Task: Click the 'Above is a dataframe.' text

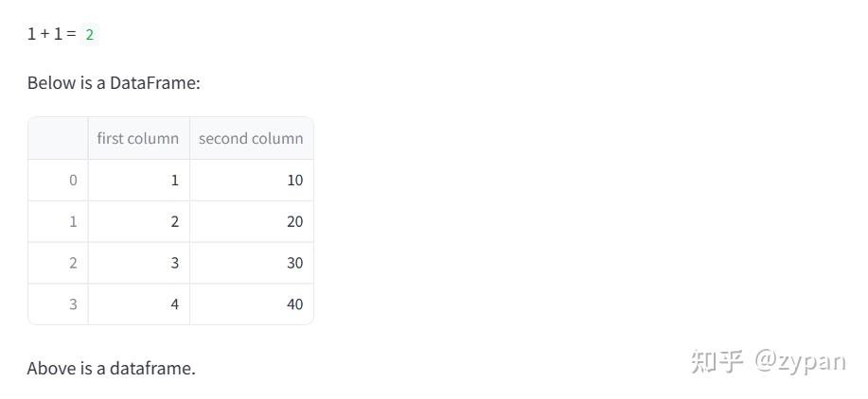Action: 112,368
